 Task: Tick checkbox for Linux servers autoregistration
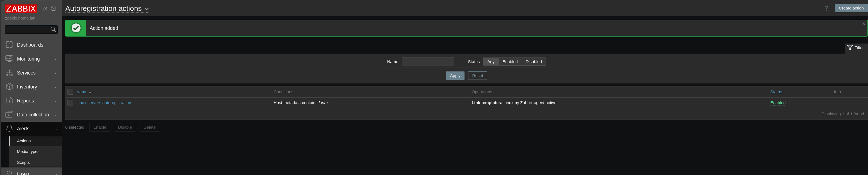(70, 102)
